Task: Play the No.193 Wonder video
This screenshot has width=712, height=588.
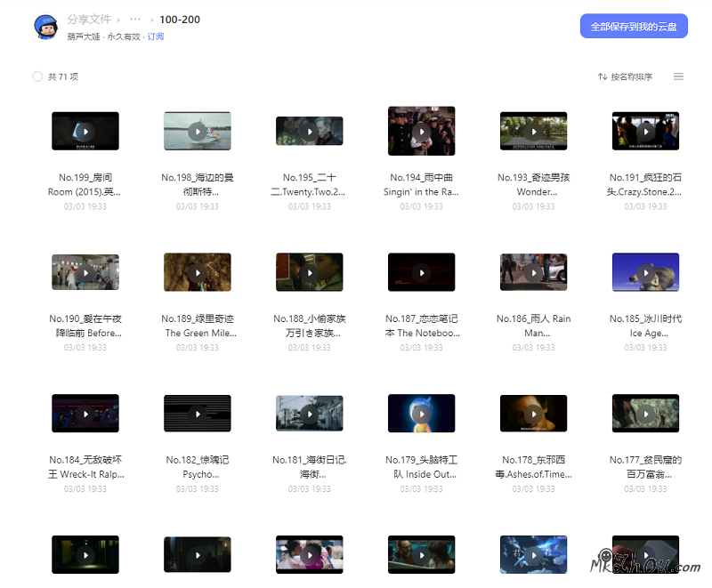Action: click(533, 131)
